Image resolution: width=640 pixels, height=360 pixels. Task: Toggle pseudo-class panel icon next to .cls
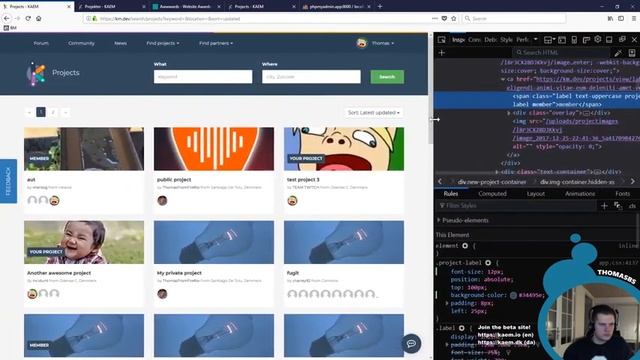618,206
